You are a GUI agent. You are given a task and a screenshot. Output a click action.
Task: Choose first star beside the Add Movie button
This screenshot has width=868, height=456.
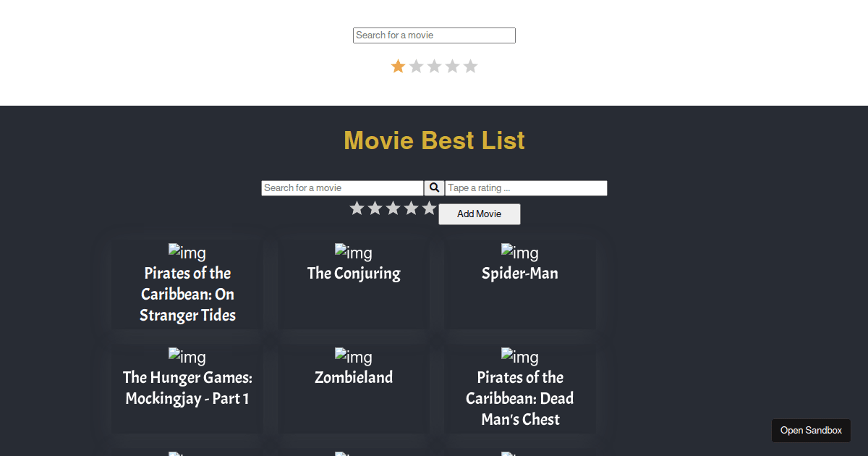click(x=357, y=208)
